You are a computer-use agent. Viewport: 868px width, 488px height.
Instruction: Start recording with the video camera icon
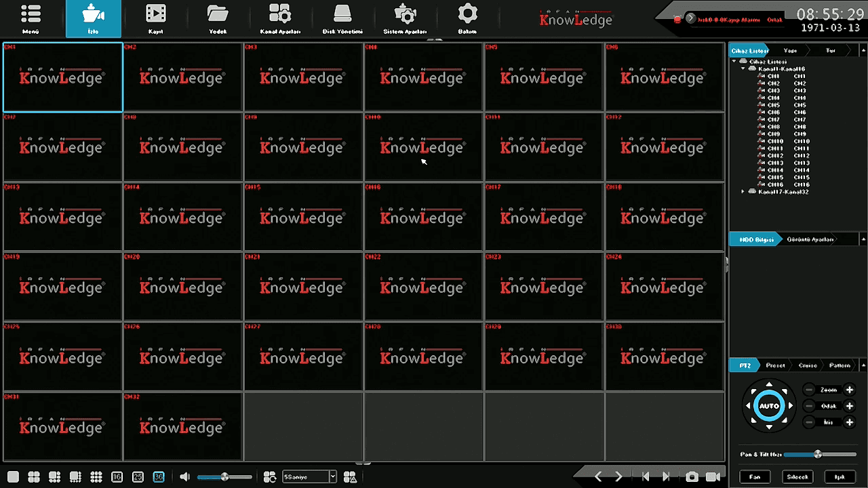713,477
